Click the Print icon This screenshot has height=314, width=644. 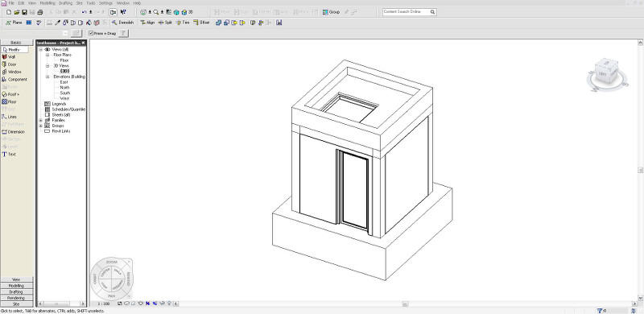[40, 12]
